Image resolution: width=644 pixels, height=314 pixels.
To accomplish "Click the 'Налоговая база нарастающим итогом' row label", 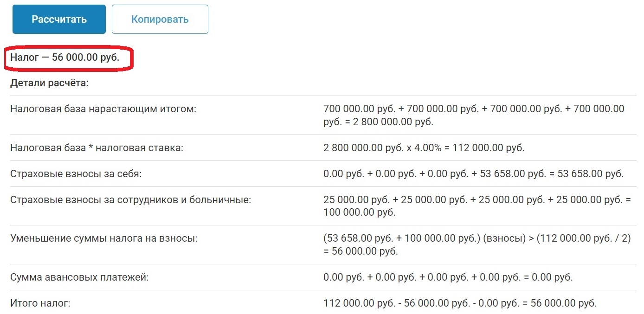I will (103, 109).
